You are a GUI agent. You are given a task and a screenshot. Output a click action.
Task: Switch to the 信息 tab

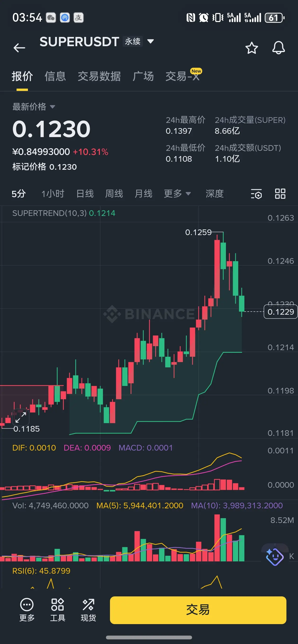pos(55,76)
